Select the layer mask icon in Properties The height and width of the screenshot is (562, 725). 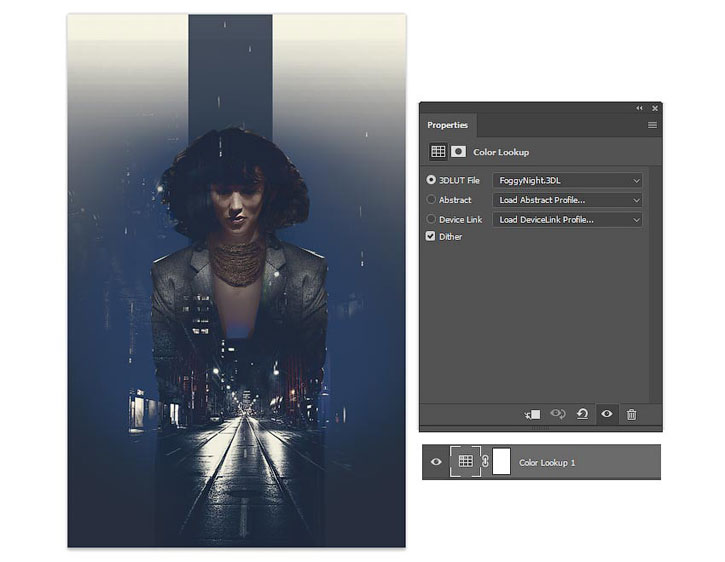click(x=458, y=152)
